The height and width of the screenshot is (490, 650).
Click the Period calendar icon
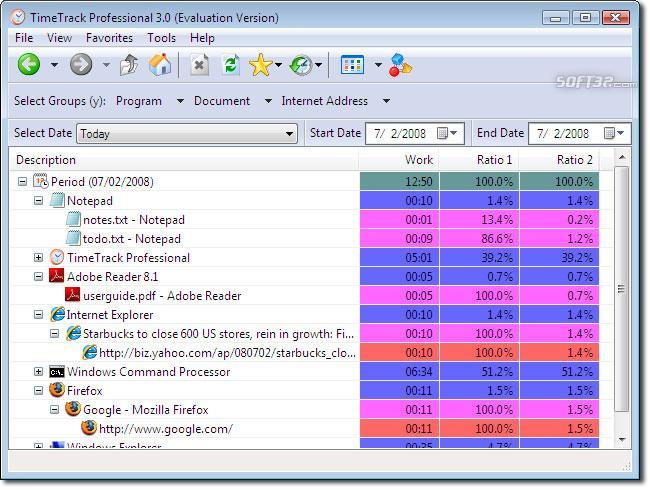pyautogui.click(x=41, y=181)
